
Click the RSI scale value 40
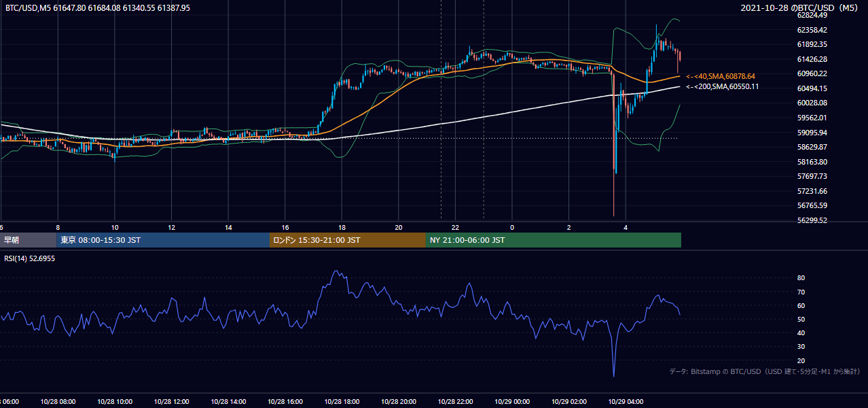801,333
